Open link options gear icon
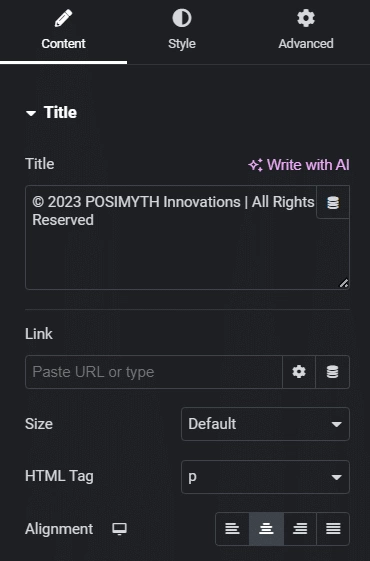 pyautogui.click(x=299, y=372)
